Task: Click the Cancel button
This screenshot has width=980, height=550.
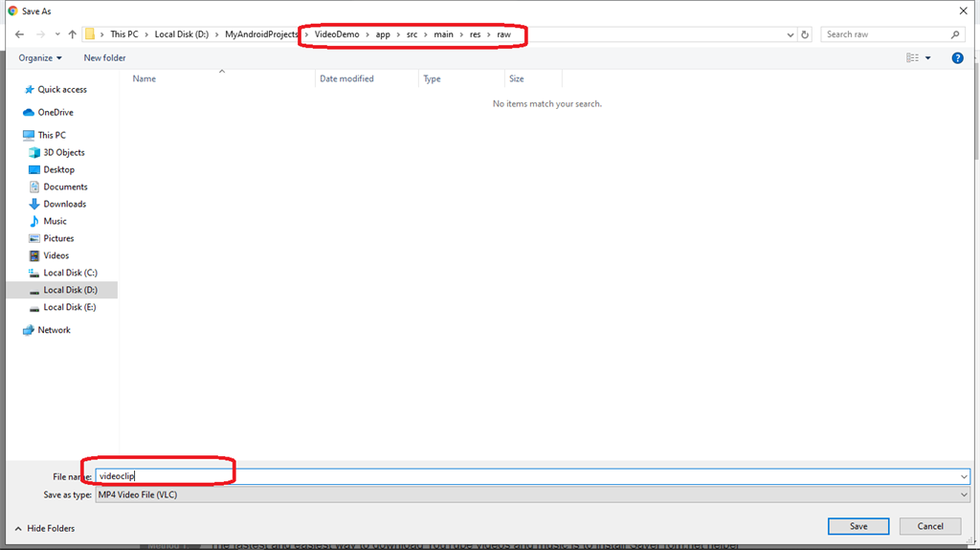Action: (x=930, y=526)
